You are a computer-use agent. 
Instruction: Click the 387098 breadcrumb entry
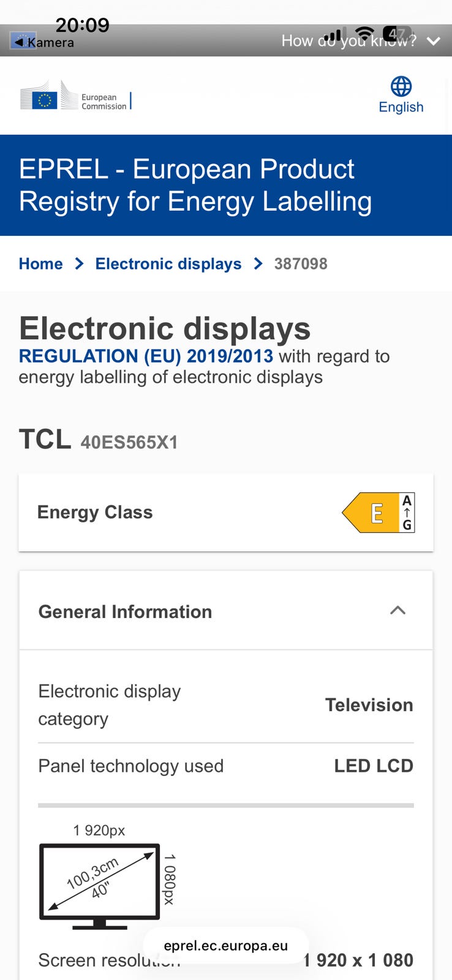click(x=301, y=264)
